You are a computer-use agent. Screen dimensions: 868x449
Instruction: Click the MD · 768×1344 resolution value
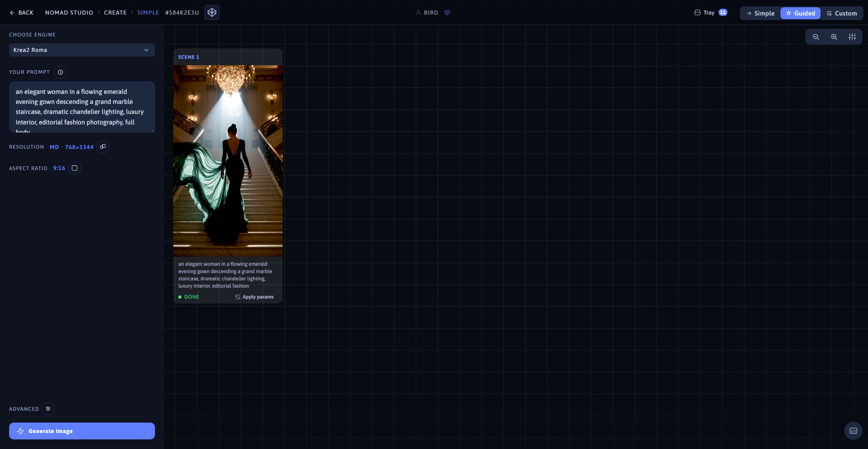pos(72,147)
